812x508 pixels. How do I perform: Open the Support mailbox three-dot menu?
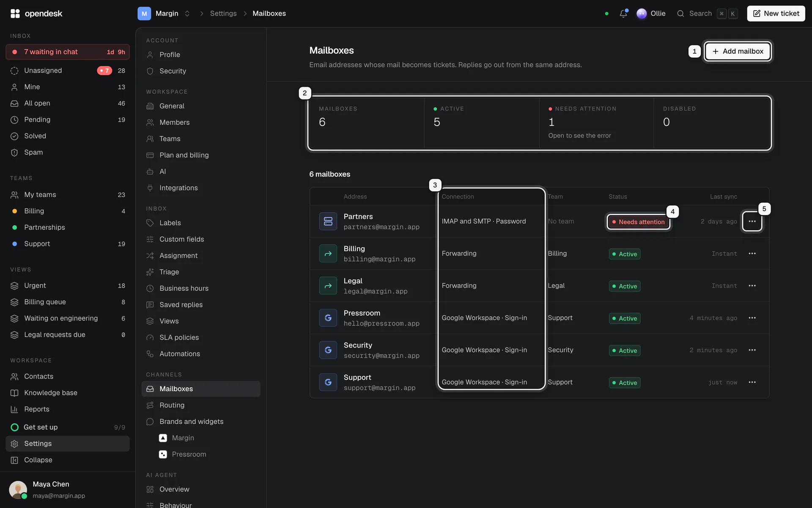click(752, 382)
